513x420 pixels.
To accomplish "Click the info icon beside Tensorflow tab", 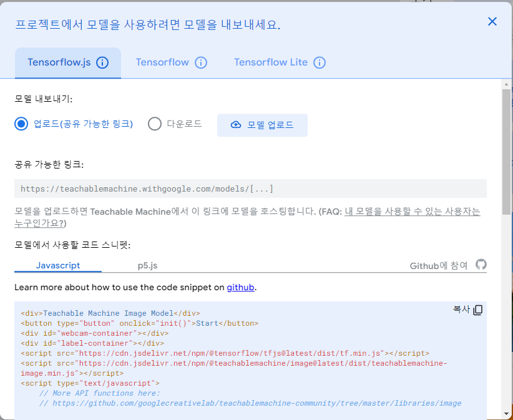I will pos(201,62).
